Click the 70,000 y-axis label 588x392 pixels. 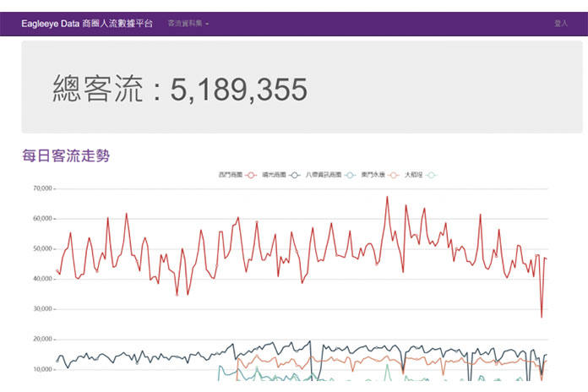[x=42, y=188]
